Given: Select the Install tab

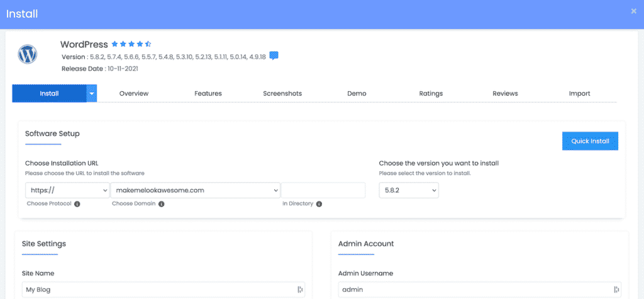Looking at the screenshot, I should point(49,93).
